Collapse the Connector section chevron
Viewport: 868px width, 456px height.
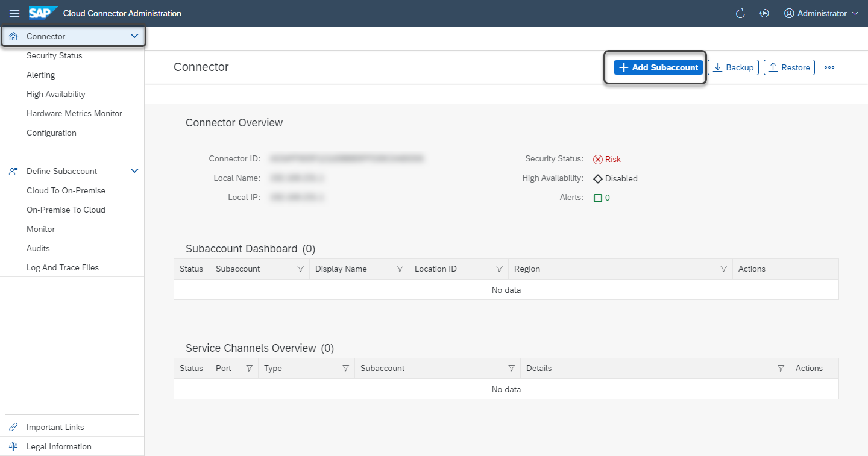pyautogui.click(x=134, y=36)
